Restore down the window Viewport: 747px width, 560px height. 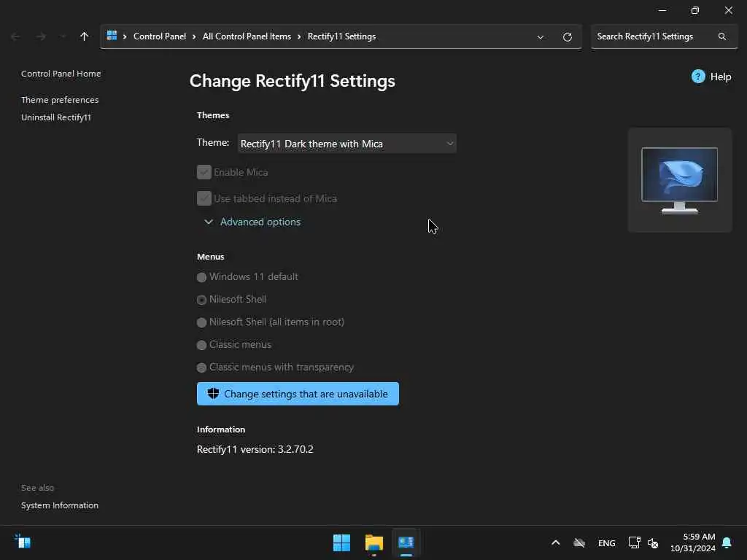pos(695,10)
